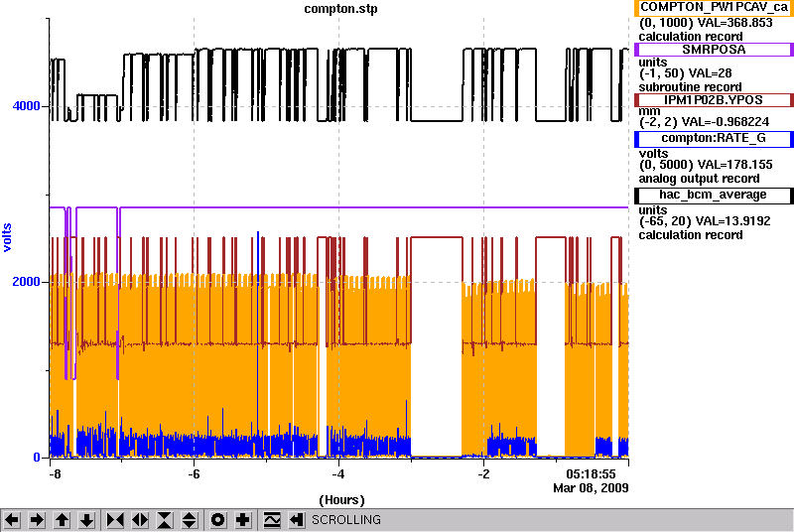The height and width of the screenshot is (532, 794).
Task: Pan the plot up with the up arrow
Action: pyautogui.click(x=62, y=520)
